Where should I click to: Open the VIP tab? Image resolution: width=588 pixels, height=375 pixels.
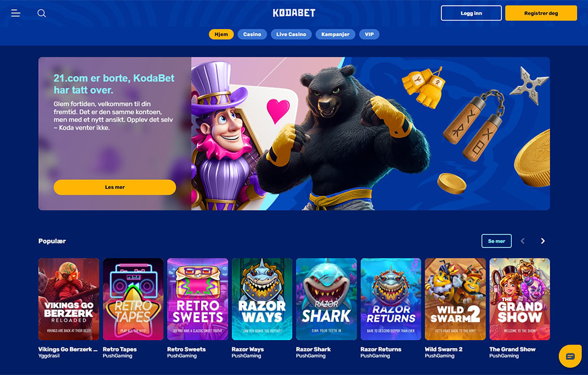pyautogui.click(x=369, y=34)
